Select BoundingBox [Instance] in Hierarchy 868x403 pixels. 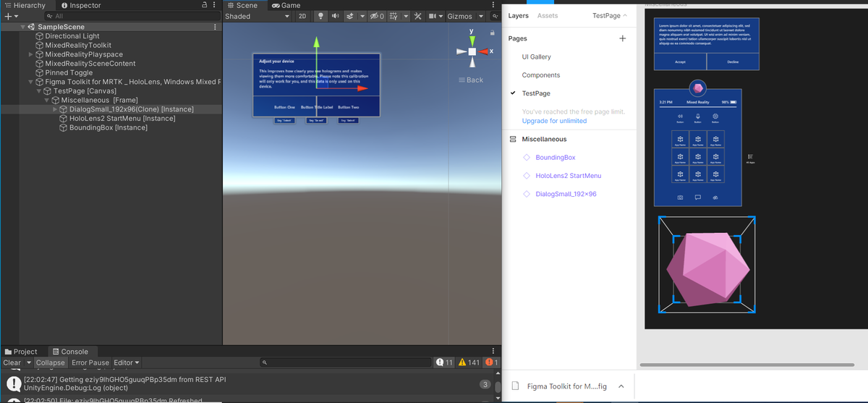[x=109, y=128]
